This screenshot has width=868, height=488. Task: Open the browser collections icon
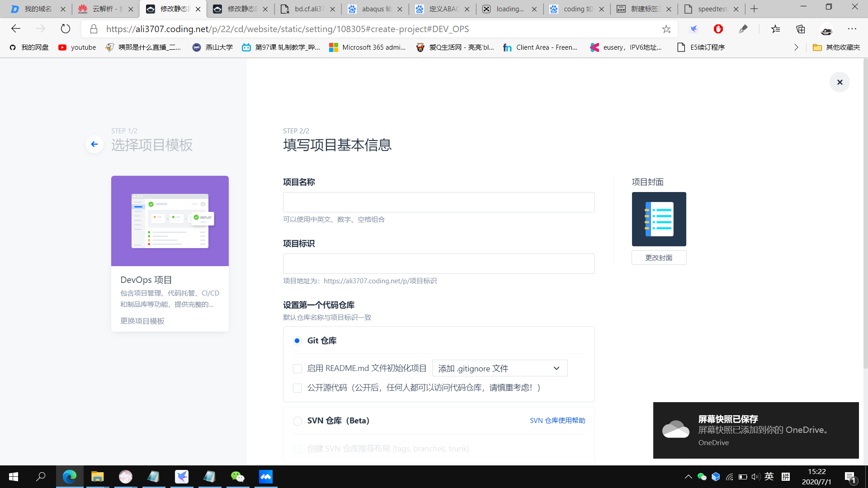[801, 29]
